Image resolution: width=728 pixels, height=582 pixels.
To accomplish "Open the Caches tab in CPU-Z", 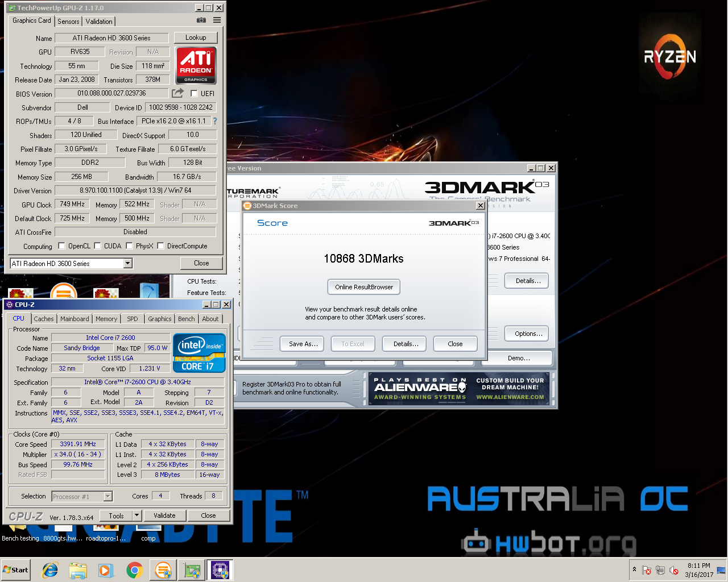I will 44,319.
